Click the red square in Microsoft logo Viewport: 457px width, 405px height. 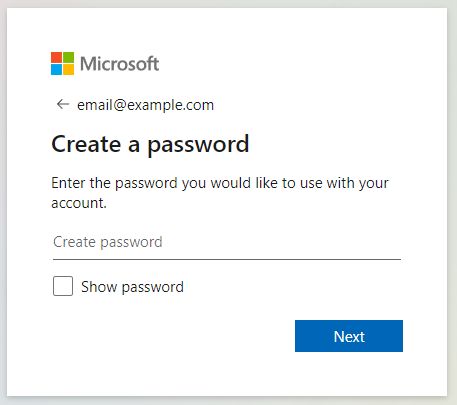(x=56, y=57)
